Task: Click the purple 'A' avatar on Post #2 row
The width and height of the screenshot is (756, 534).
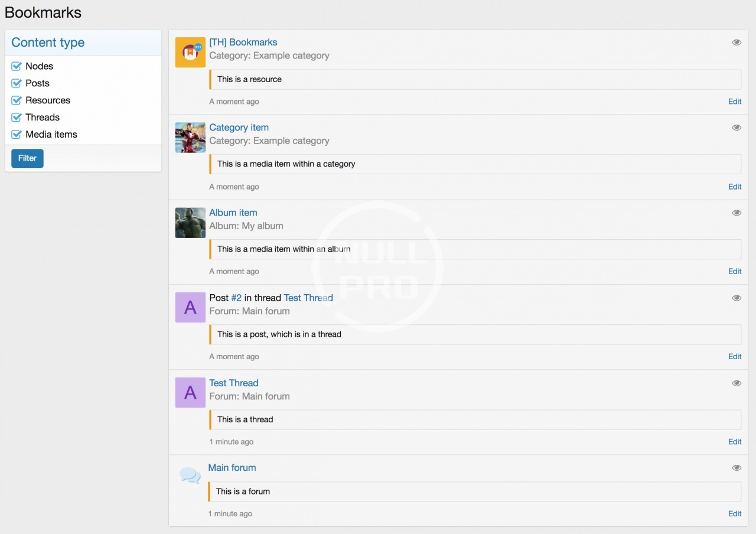Action: point(190,308)
